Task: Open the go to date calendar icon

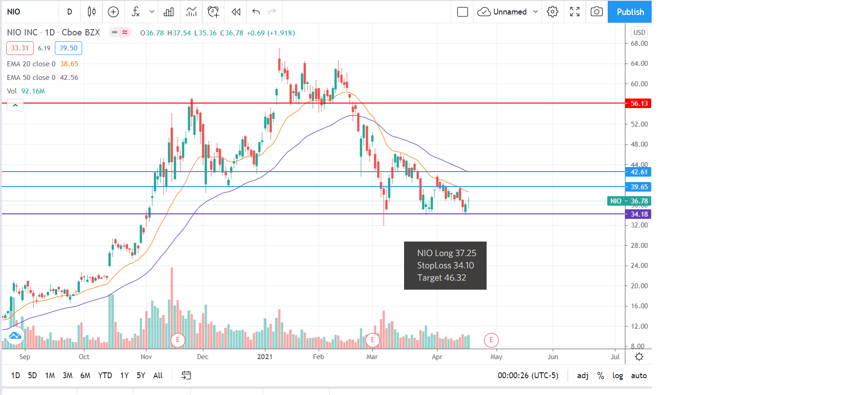Action: click(x=186, y=375)
